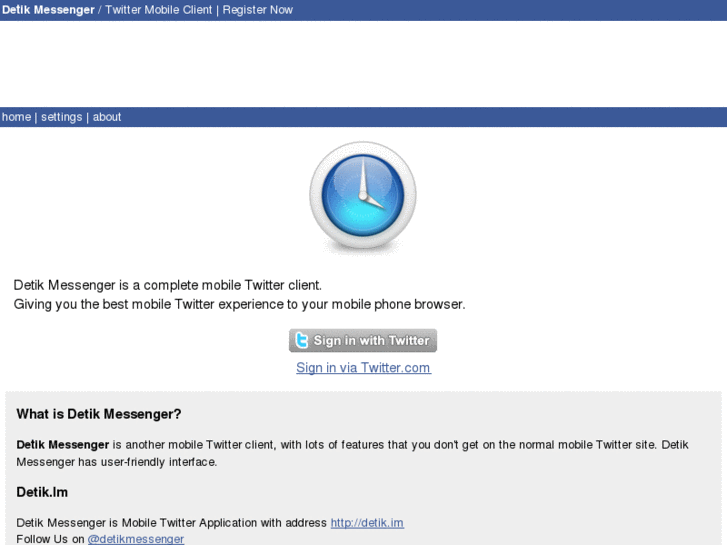Click the 'What is Detik Messenger?' heading
The height and width of the screenshot is (545, 727).
tap(99, 414)
